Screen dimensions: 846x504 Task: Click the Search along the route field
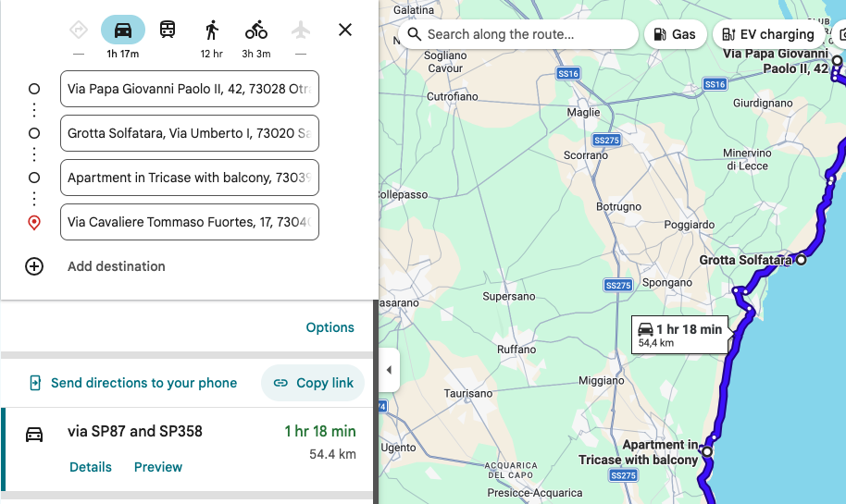click(x=518, y=34)
